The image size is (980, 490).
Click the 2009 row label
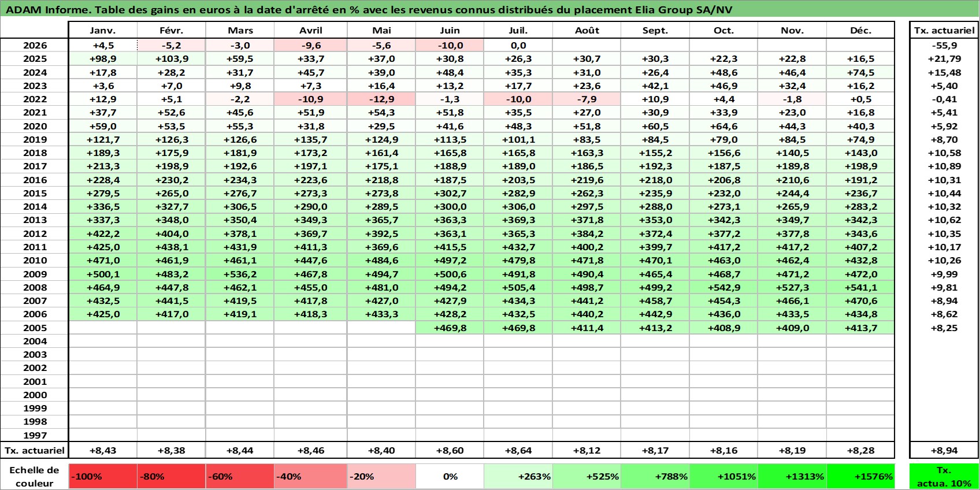[35, 274]
